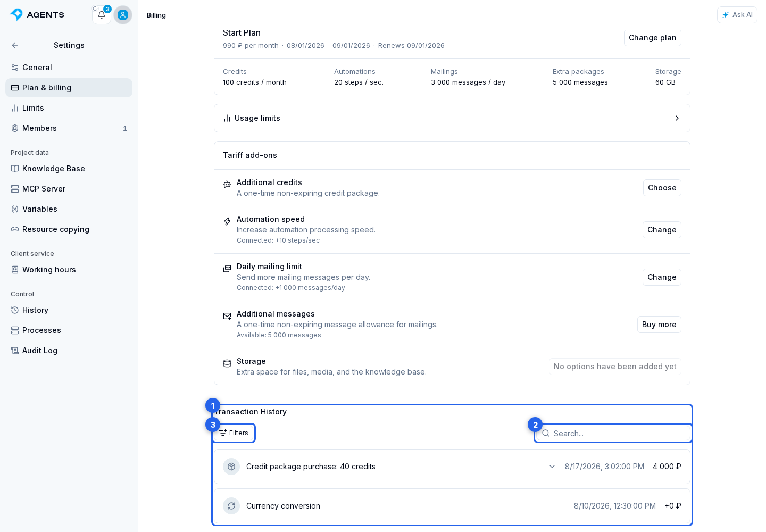Viewport: 766px width, 532px height.
Task: Open the user profile avatar
Action: coord(123,15)
